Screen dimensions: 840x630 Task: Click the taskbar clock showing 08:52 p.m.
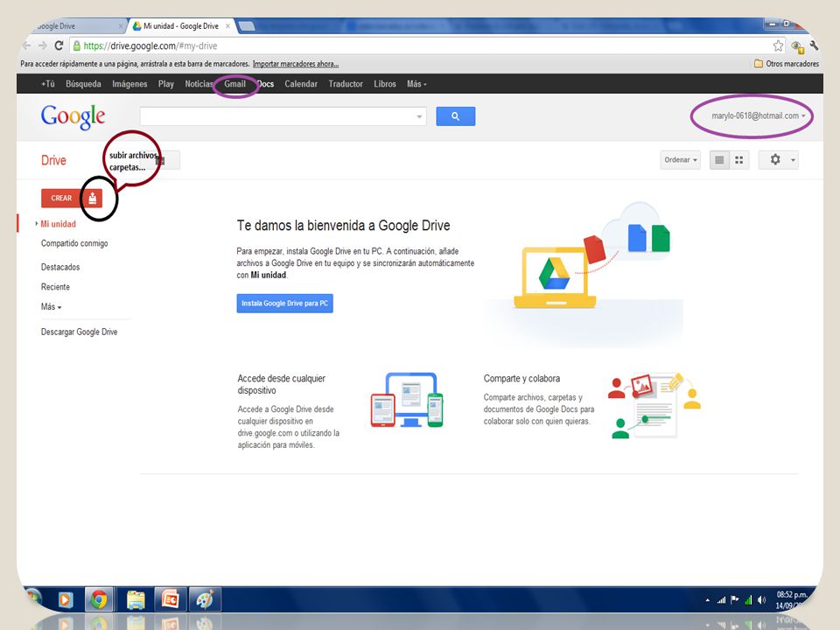791,599
